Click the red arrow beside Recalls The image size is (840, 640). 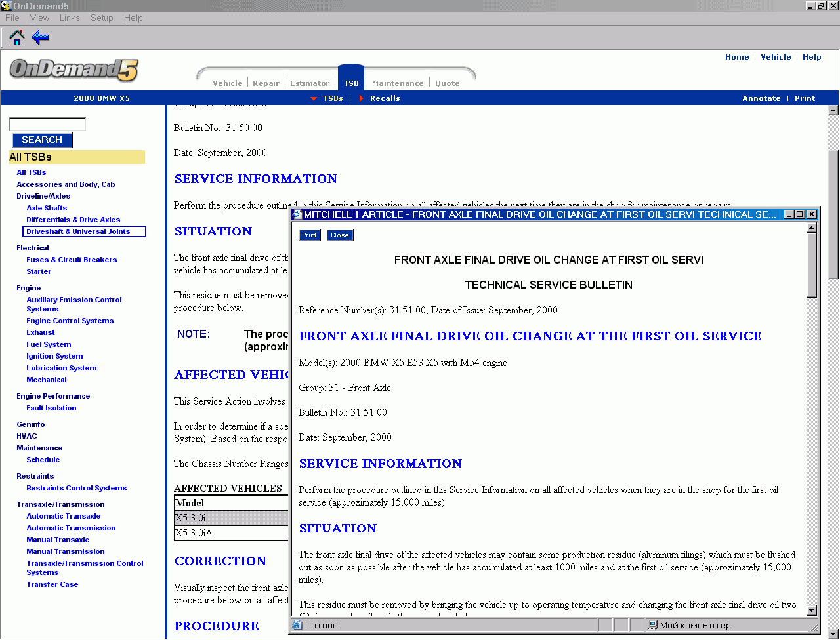click(x=361, y=98)
